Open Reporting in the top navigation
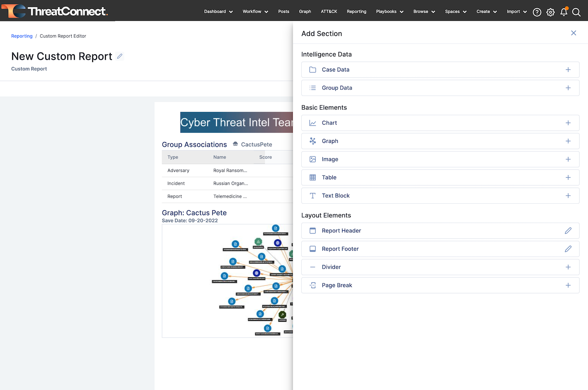This screenshot has height=390, width=588. coord(356,11)
